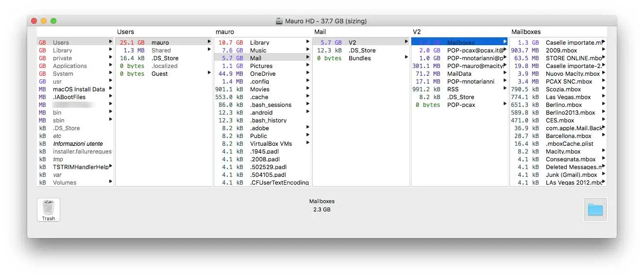Select the 17.1 MB POP-mnotarianni folder
Viewport: 644px width, 277px height.
[459, 82]
